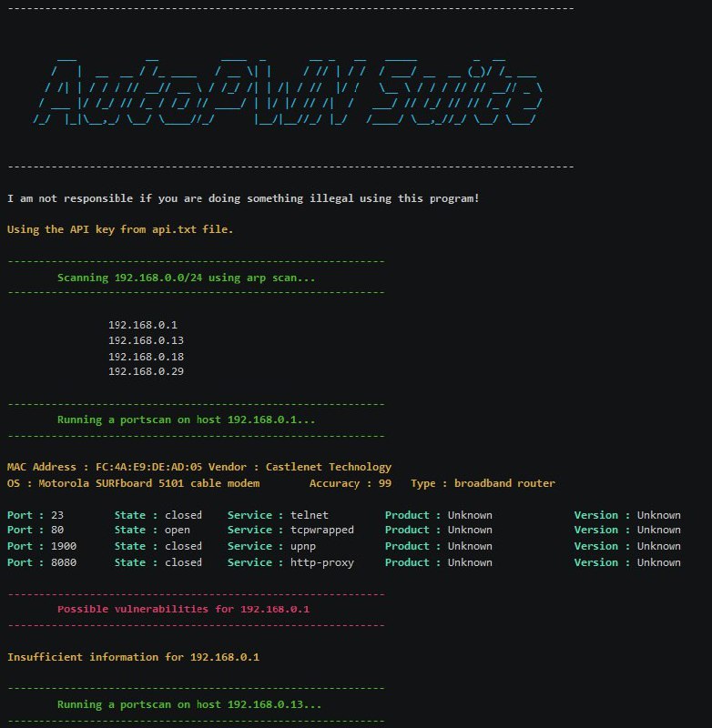Click 'State : closed' on port 1900 row
The width and height of the screenshot is (712, 728).
click(x=158, y=546)
